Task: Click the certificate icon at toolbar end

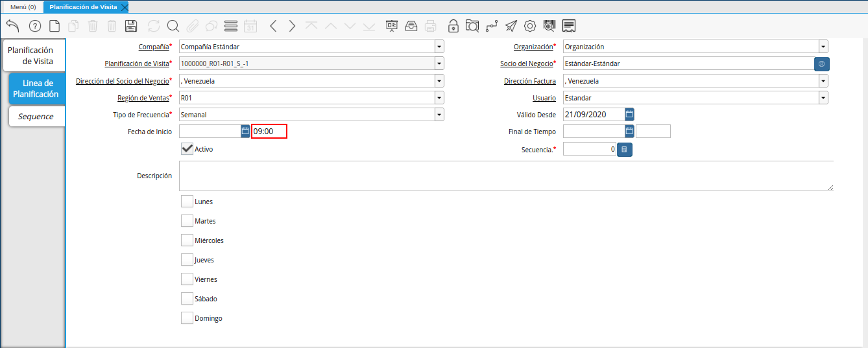Action: click(x=569, y=26)
